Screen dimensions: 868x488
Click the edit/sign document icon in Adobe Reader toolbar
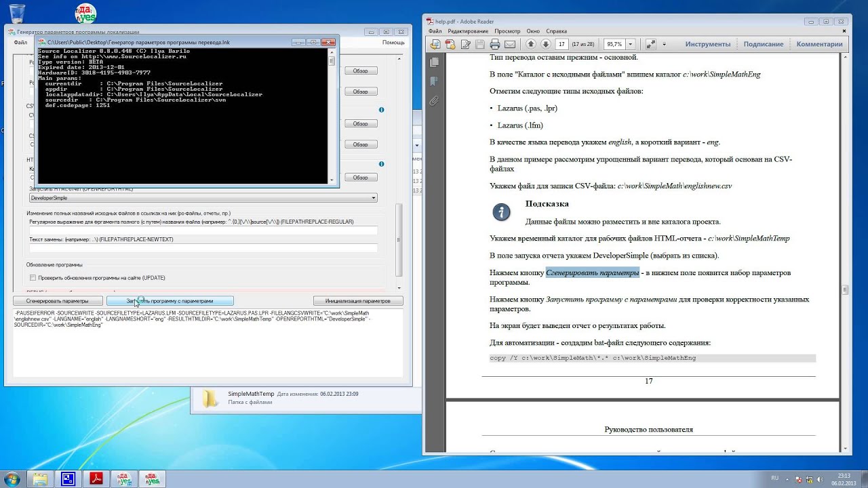point(465,44)
